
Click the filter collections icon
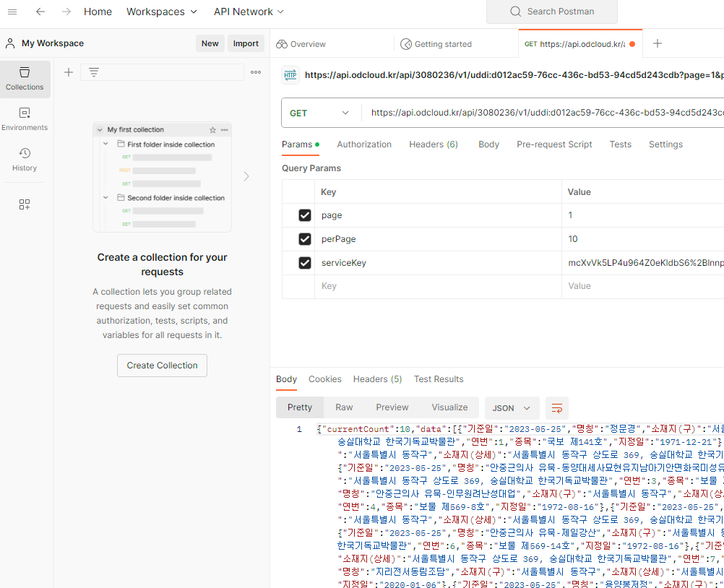pyautogui.click(x=94, y=72)
